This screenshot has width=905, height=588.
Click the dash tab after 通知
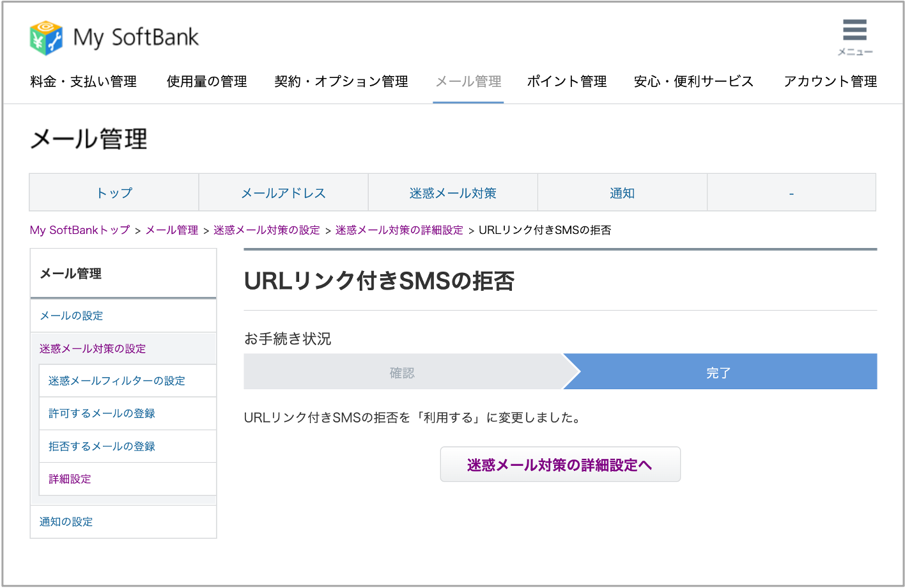tap(791, 192)
